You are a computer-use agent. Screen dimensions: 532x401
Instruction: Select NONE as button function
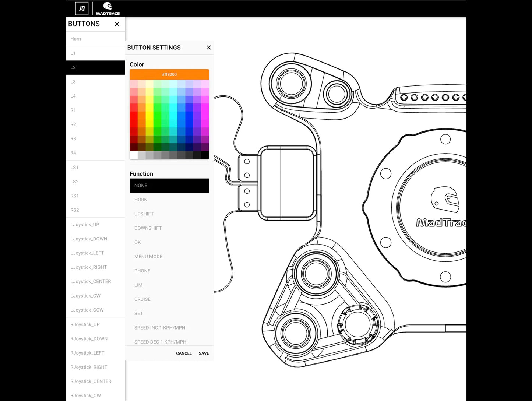tap(169, 185)
